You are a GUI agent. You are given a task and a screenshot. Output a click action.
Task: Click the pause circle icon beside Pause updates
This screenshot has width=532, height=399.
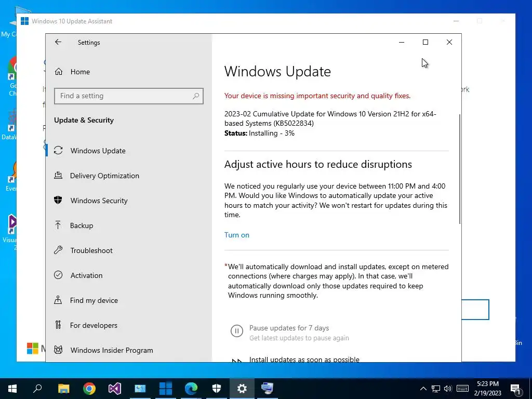coord(237,330)
